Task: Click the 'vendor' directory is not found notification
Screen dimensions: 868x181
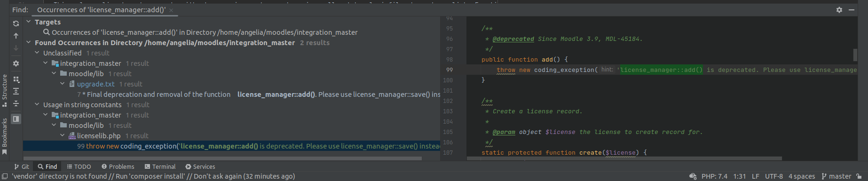Action: (x=153, y=176)
